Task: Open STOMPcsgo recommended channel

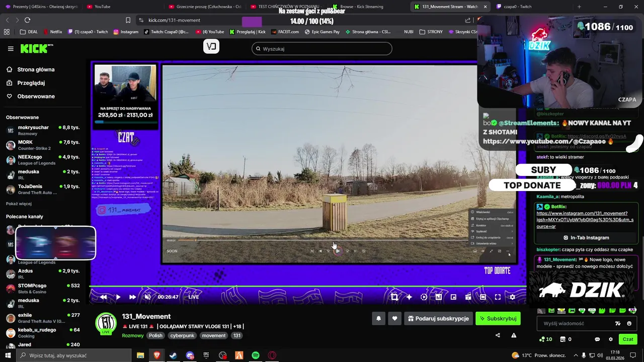Action: [43, 288]
